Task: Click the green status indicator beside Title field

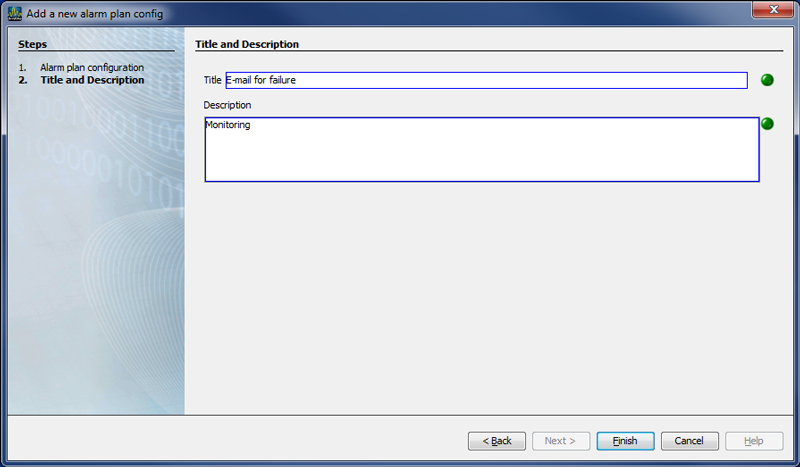Action: point(768,80)
